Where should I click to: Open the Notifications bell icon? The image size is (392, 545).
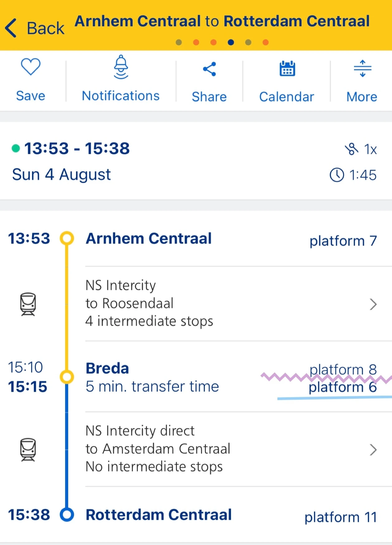click(x=121, y=67)
